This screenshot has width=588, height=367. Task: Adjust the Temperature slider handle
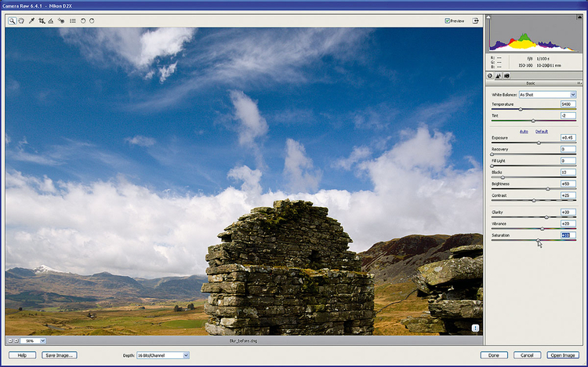point(521,109)
